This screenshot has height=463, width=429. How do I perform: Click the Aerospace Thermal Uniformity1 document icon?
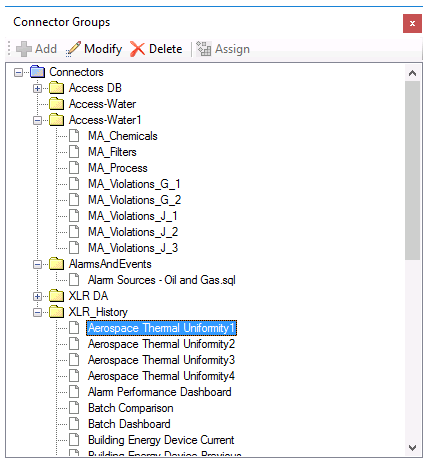point(74,328)
